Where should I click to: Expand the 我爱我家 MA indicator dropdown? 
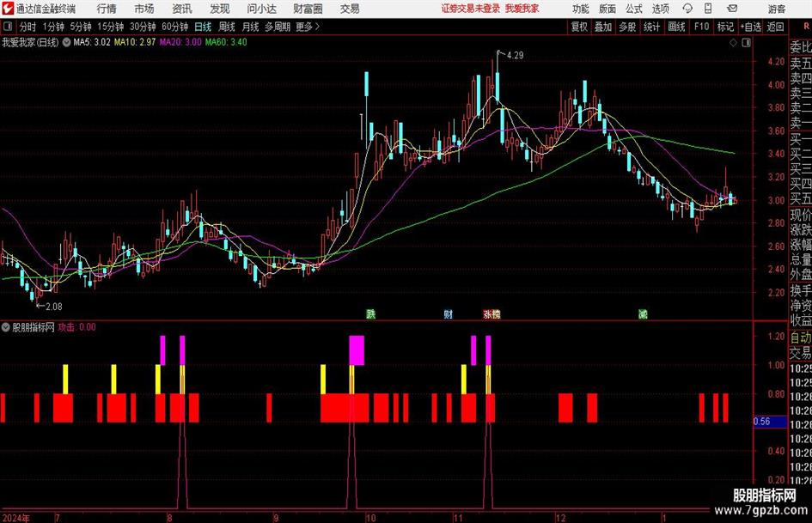pyautogui.click(x=67, y=42)
